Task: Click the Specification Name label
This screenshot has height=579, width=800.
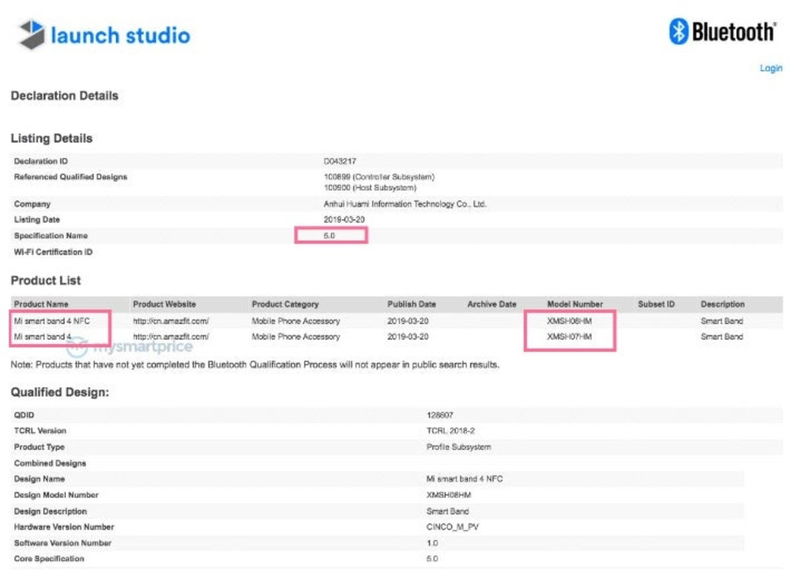Action: click(51, 236)
